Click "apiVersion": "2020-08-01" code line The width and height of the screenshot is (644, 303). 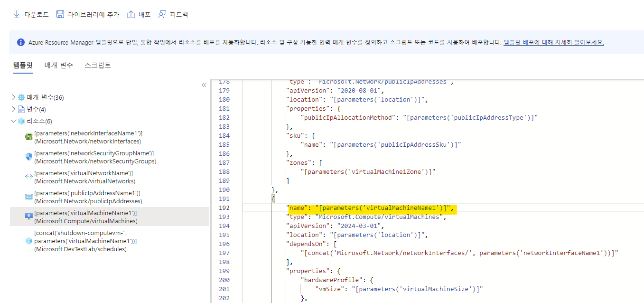tap(335, 90)
